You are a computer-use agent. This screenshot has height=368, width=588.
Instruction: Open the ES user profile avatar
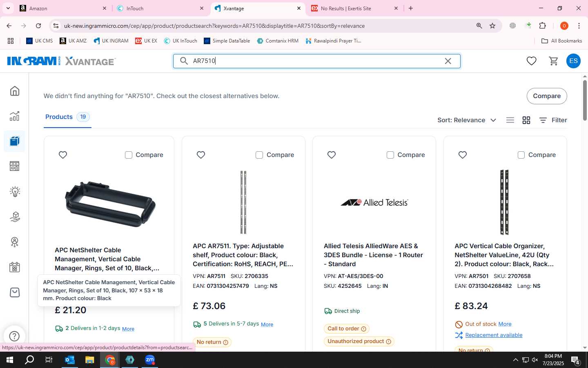pyautogui.click(x=573, y=61)
